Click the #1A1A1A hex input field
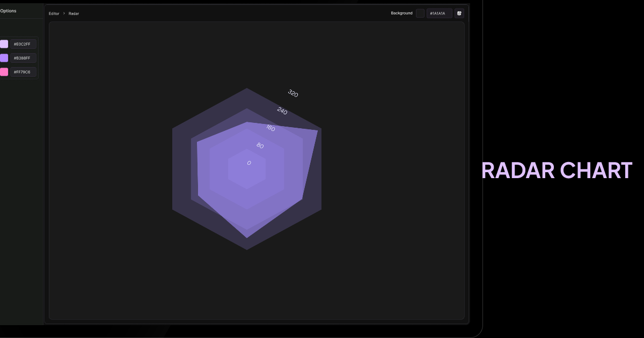 coord(439,13)
